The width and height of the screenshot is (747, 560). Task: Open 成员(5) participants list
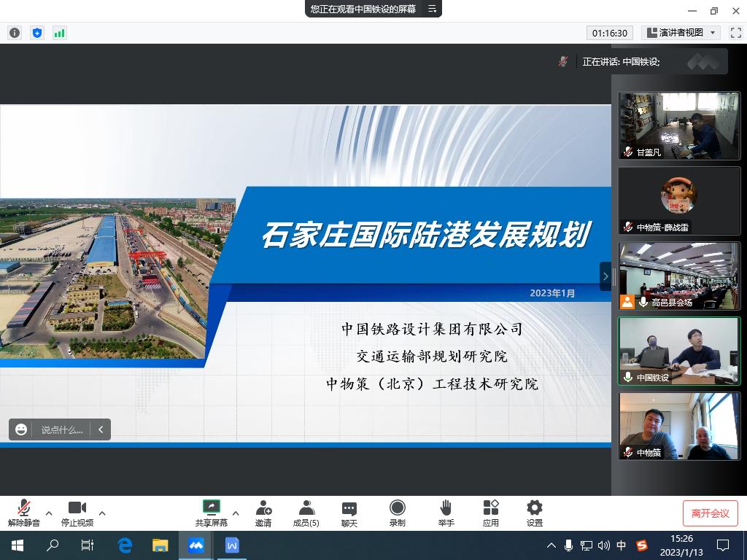pos(306,513)
